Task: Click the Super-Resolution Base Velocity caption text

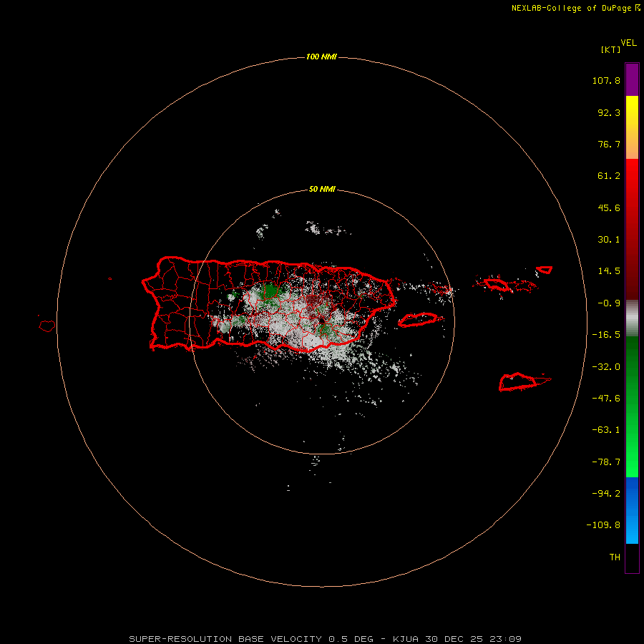Action: [326, 639]
